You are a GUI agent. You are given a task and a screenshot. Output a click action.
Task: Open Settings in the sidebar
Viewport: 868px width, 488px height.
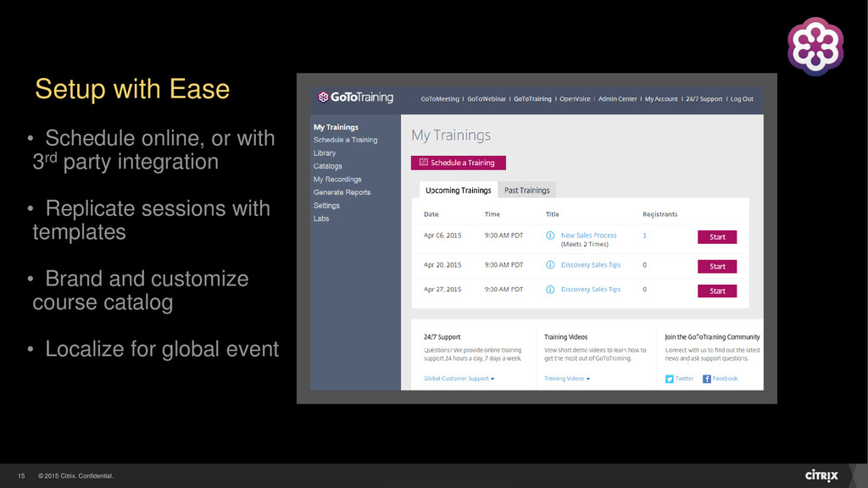[326, 205]
